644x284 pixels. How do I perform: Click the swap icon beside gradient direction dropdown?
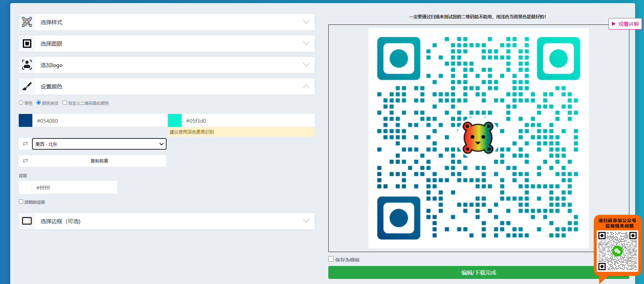point(25,144)
